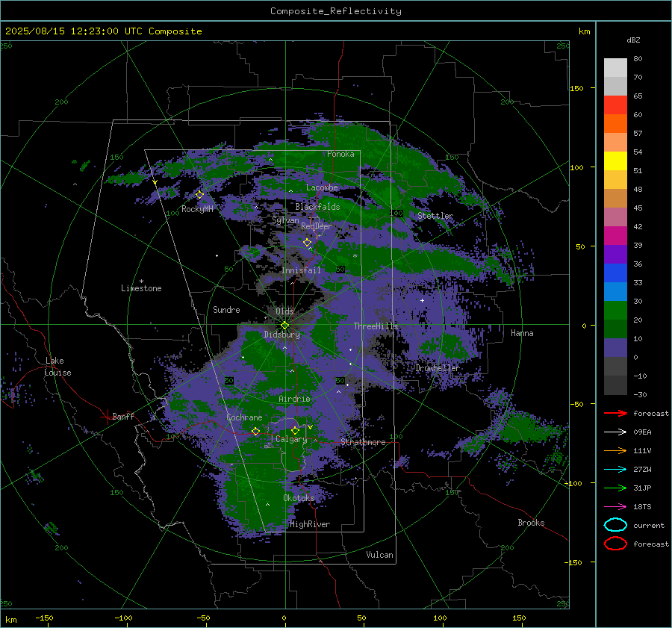Click the Vulcan town label
672x628 pixels.
click(x=379, y=555)
